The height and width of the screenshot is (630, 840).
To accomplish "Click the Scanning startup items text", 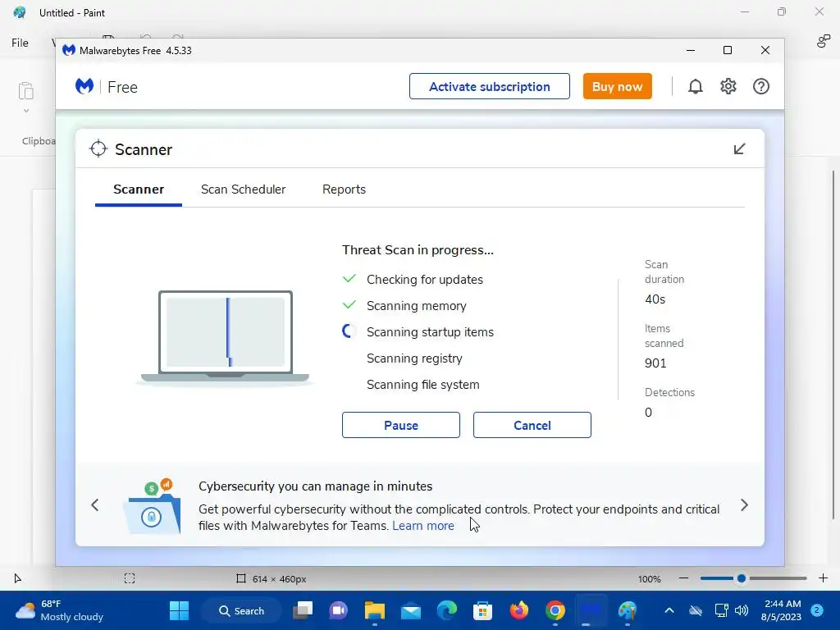I will tap(430, 332).
